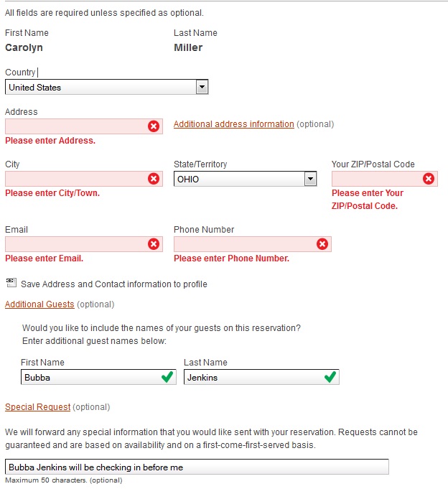Open Additional address information link

(x=233, y=124)
